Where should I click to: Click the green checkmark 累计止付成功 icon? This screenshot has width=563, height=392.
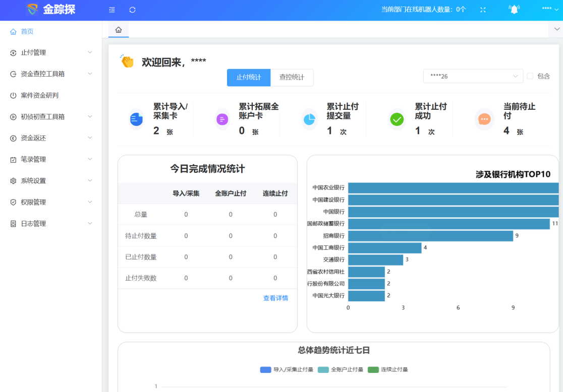click(397, 119)
